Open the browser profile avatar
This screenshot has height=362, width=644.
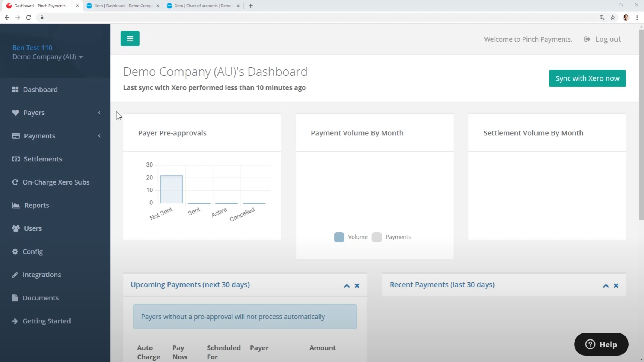[x=626, y=17]
